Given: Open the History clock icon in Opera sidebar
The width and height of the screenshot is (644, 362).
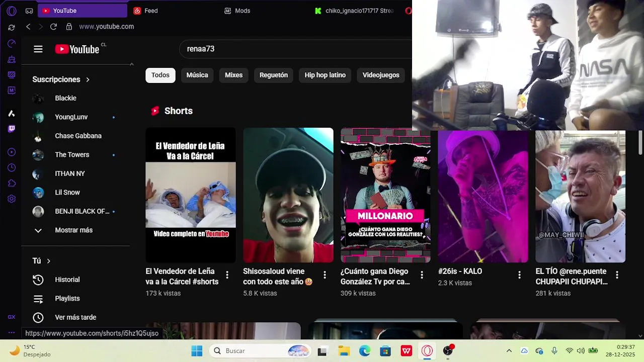Looking at the screenshot, I should click(12, 168).
